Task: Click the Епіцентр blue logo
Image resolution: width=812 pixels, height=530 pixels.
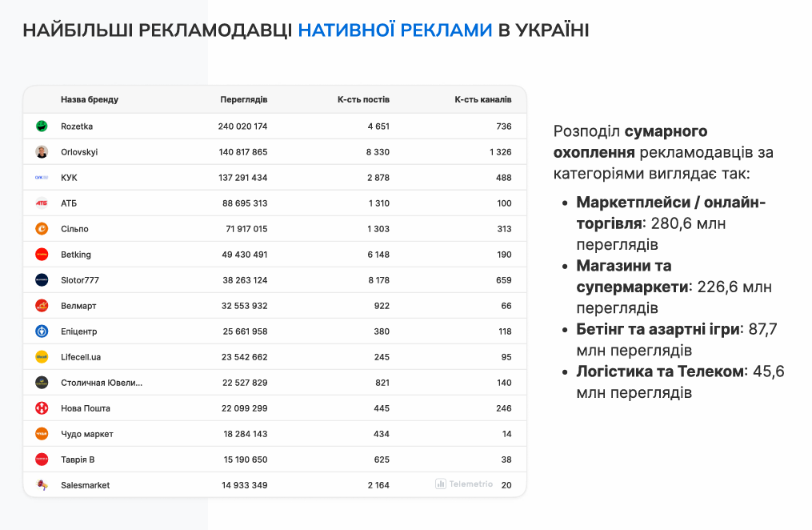Action: click(44, 331)
